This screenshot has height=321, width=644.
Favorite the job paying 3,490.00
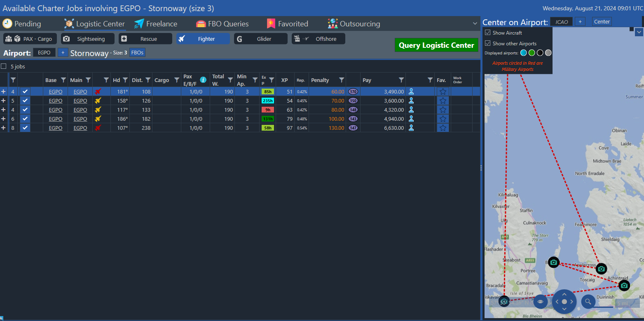pyautogui.click(x=443, y=91)
